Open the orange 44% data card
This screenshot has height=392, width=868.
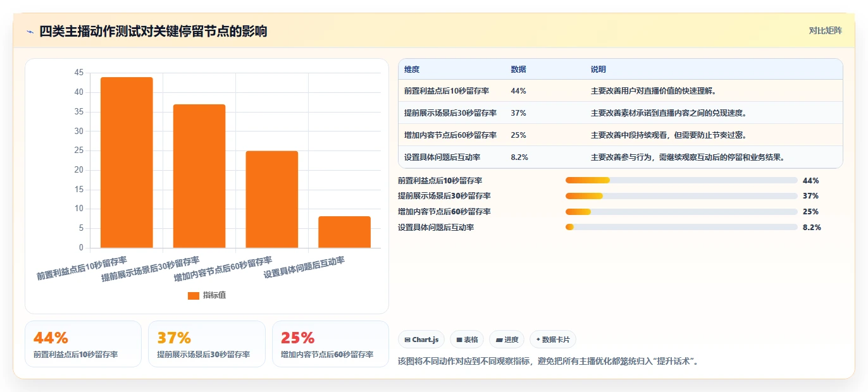coord(83,344)
